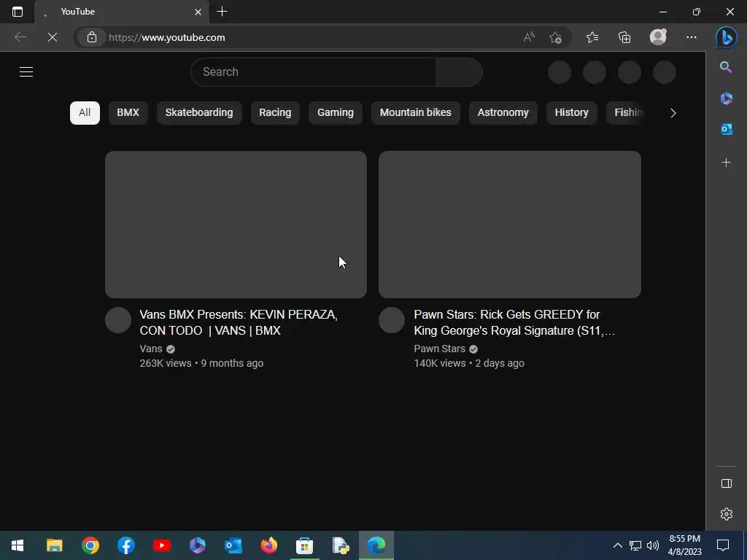Image resolution: width=747 pixels, height=560 pixels.
Task: Open the volume control icon
Action: (653, 545)
